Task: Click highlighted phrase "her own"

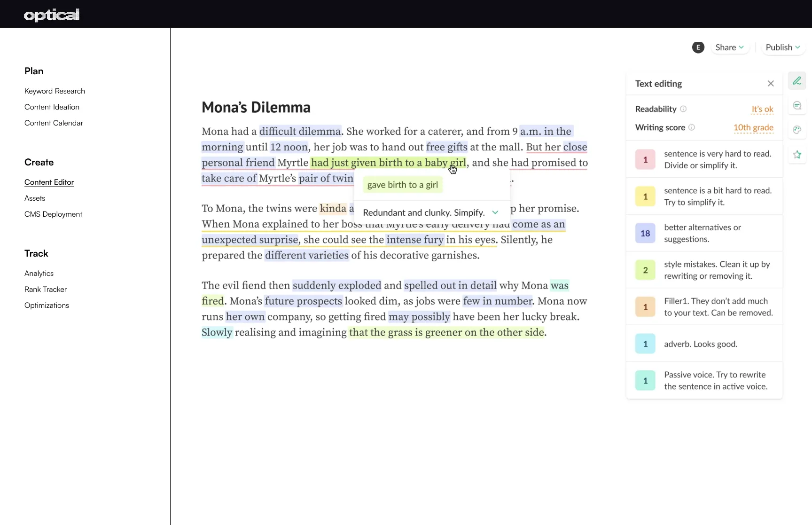Action: tap(245, 317)
